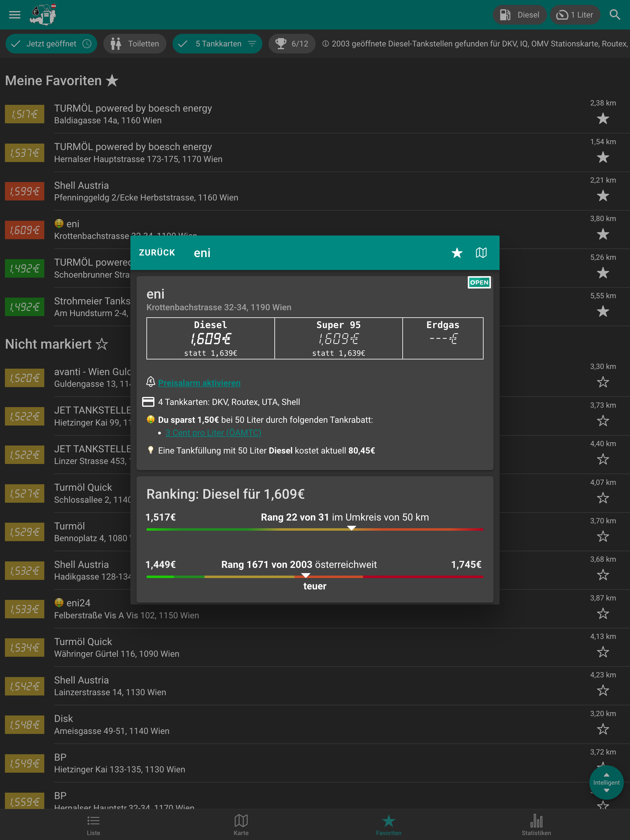Viewport: 630px width, 840px height.
Task: Click the Meine Favoriten heading
Action: pyautogui.click(x=62, y=81)
